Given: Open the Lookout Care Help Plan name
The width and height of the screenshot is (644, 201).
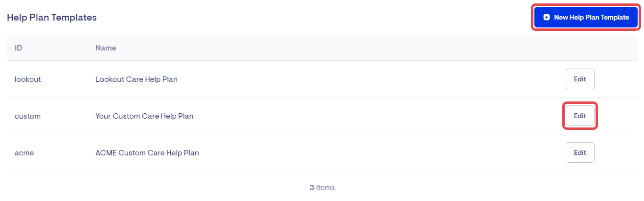Looking at the screenshot, I should point(136,79).
